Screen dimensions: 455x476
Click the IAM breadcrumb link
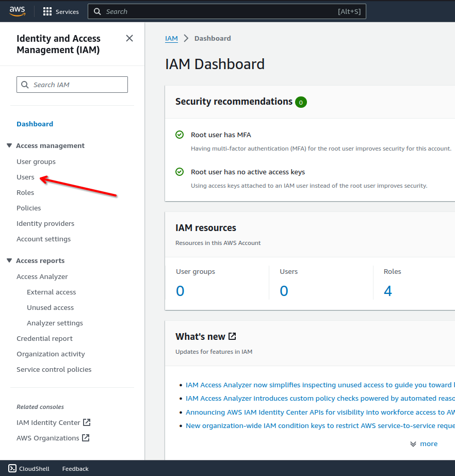click(x=171, y=38)
